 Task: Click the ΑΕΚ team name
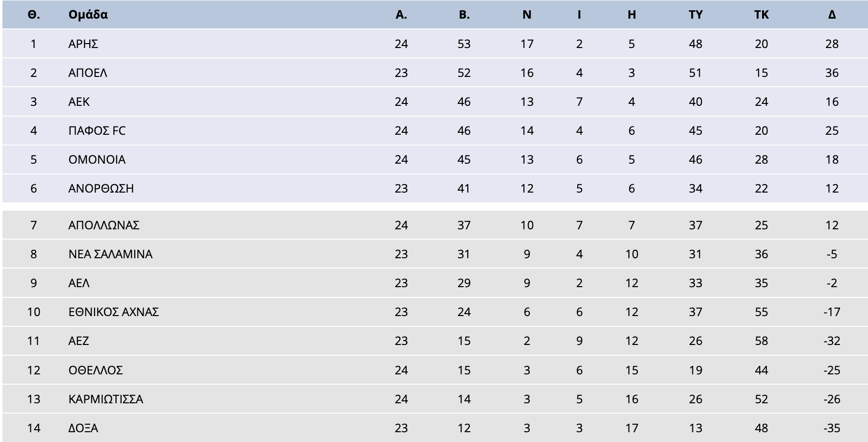point(79,102)
